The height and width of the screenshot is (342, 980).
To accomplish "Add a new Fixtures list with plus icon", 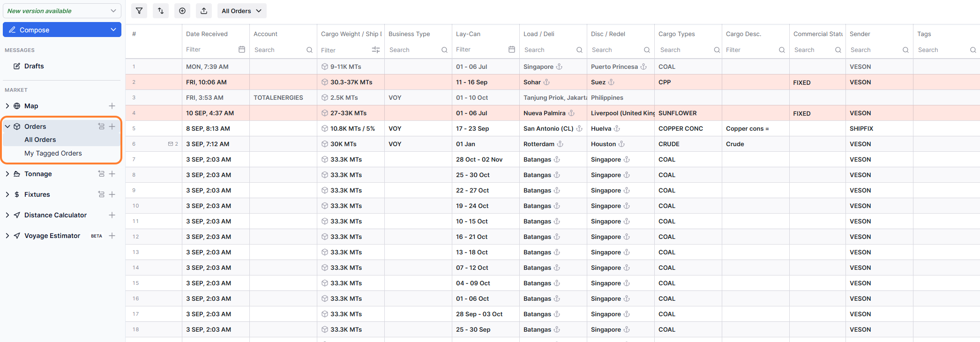I will click(x=112, y=194).
